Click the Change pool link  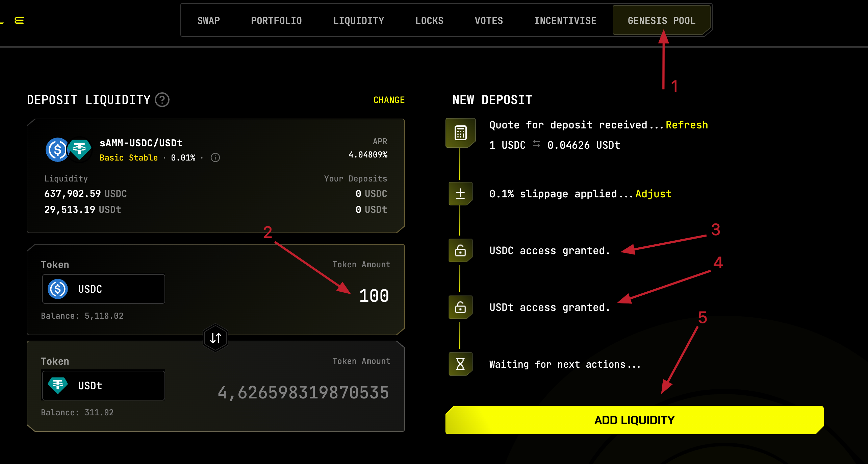click(x=389, y=100)
